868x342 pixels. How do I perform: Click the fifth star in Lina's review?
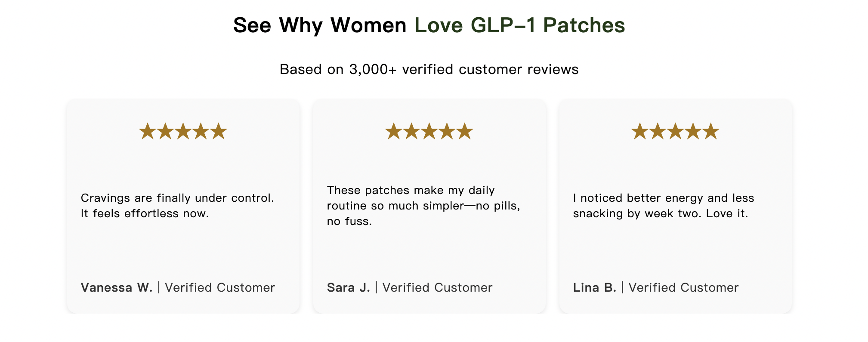click(x=711, y=132)
